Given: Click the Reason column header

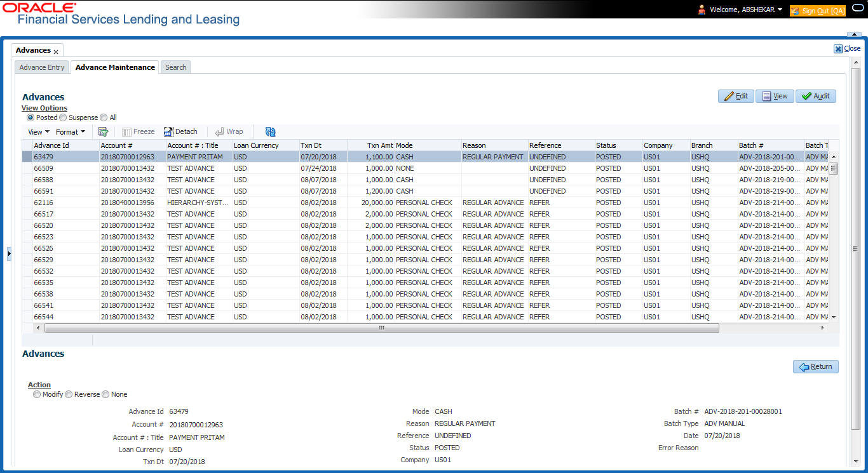Looking at the screenshot, I should [x=495, y=145].
